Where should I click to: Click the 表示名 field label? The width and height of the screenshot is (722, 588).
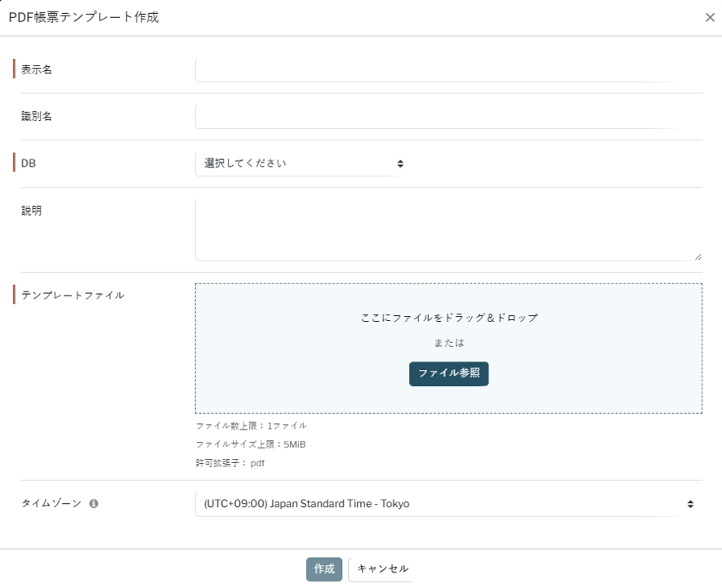[37, 70]
